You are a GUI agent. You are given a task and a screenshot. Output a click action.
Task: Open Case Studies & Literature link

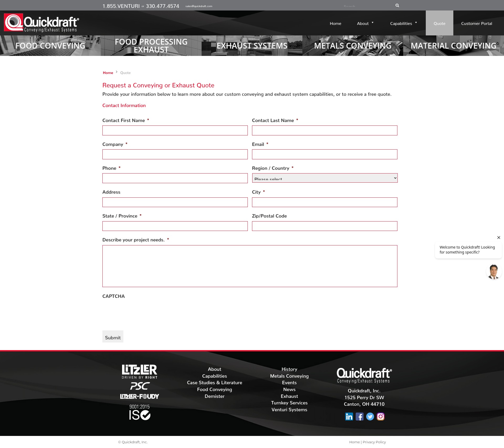coord(214,383)
